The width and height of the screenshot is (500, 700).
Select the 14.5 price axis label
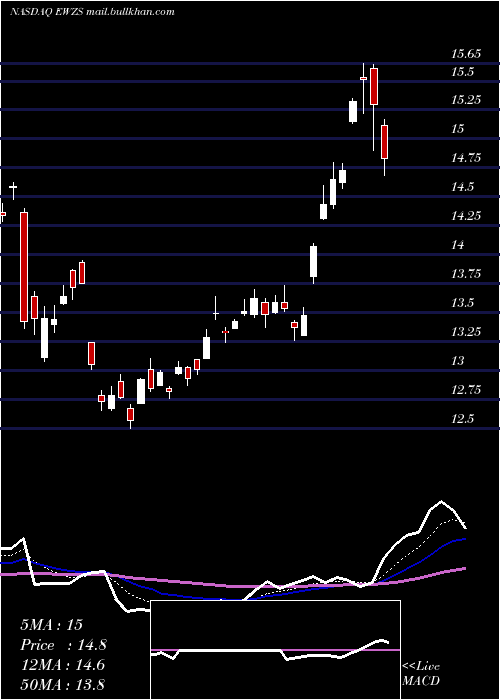click(x=462, y=187)
